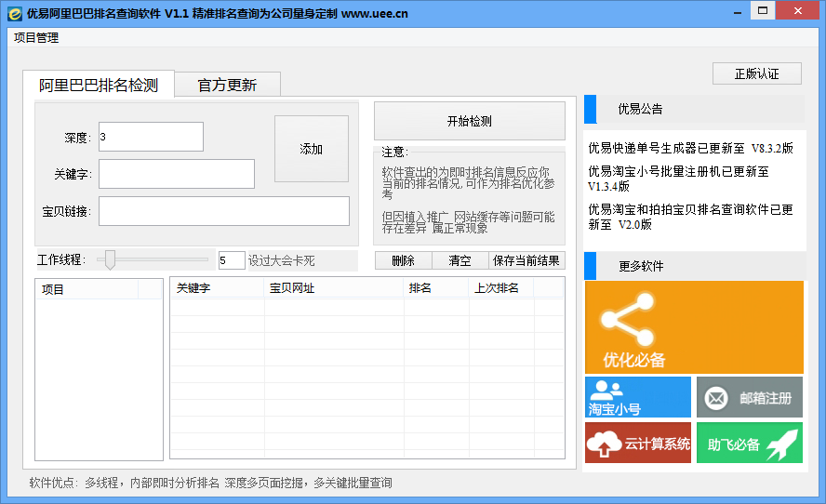
Task: Click the 优化必备 label text
Action: [634, 360]
